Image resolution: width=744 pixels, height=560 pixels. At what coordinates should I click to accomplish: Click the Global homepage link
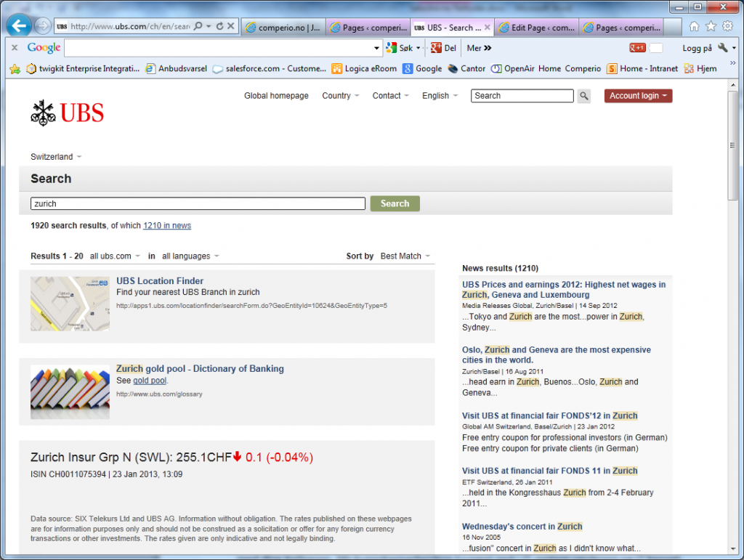(x=276, y=96)
